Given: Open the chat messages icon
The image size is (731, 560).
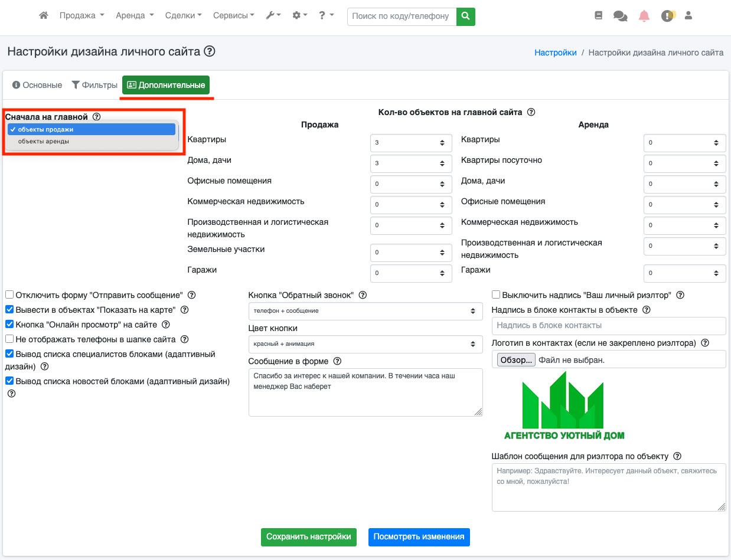Looking at the screenshot, I should pyautogui.click(x=620, y=16).
